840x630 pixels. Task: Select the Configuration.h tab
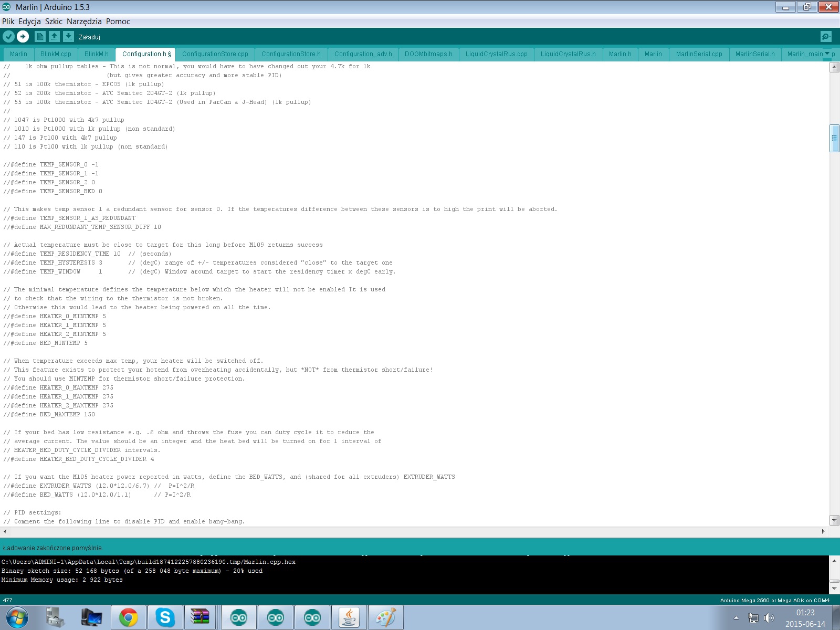(146, 54)
